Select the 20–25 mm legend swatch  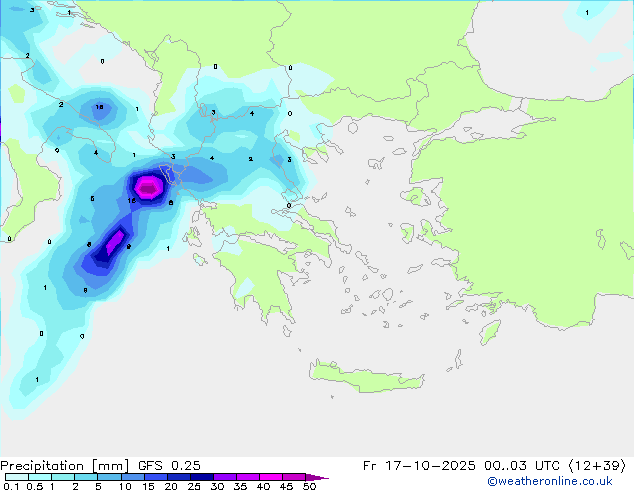tap(178, 477)
